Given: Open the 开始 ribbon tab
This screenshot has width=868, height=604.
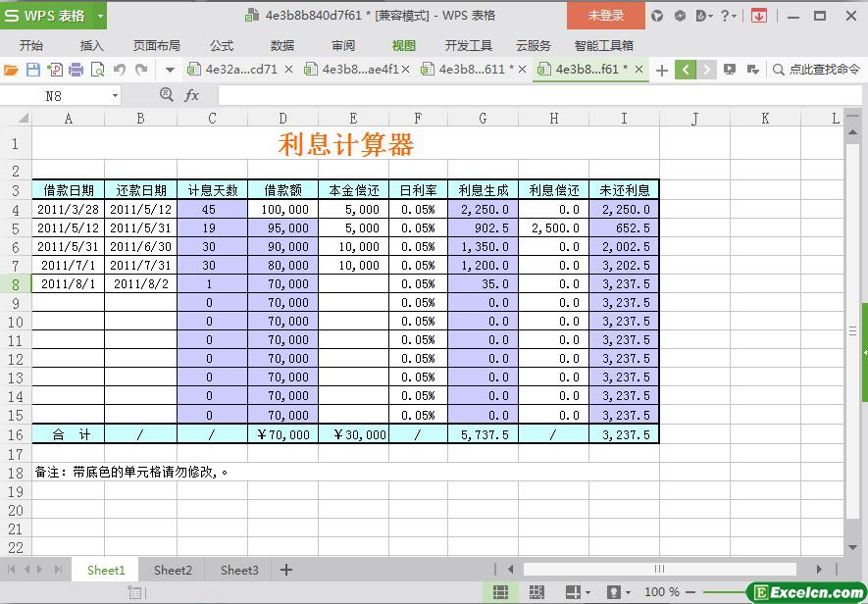Looking at the screenshot, I should coord(31,45).
